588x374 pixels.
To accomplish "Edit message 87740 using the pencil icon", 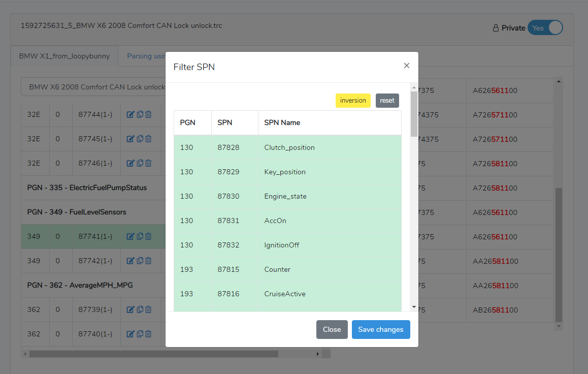I will point(130,334).
